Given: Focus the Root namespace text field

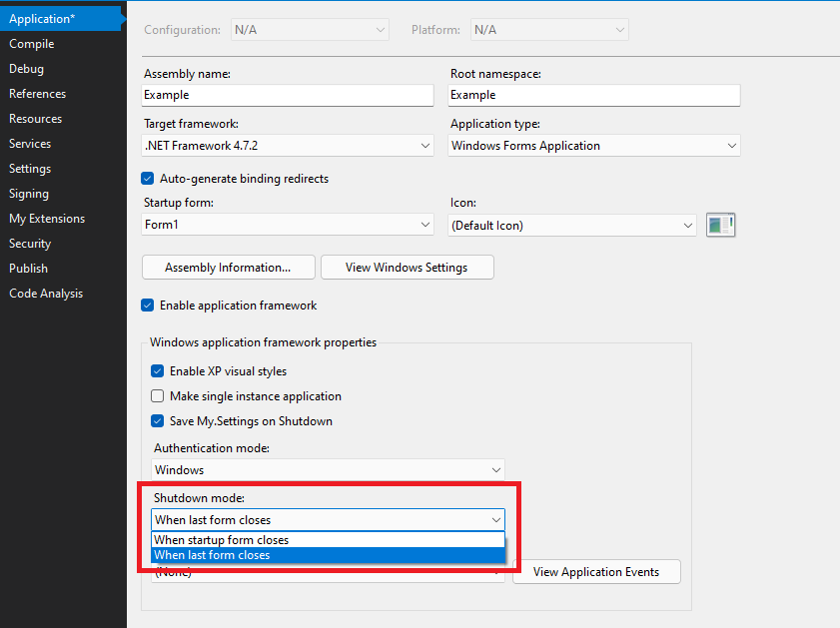Looking at the screenshot, I should pyautogui.click(x=594, y=95).
